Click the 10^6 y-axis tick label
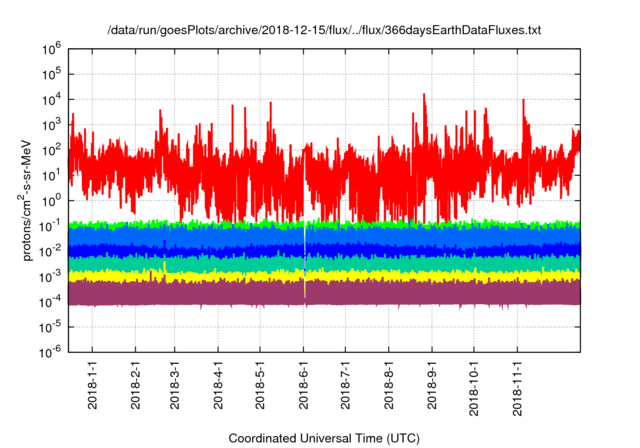This screenshot has height=448, width=640. point(51,49)
